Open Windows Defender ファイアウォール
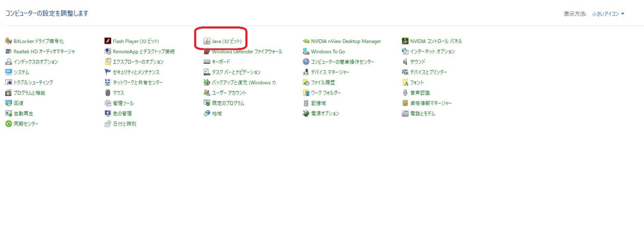This screenshot has height=227, width=644. 243,52
